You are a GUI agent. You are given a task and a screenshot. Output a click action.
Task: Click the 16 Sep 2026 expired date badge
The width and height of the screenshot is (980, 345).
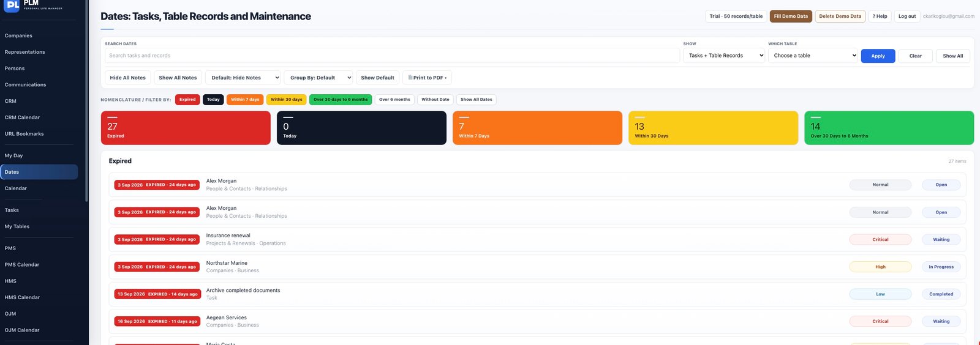(157, 321)
